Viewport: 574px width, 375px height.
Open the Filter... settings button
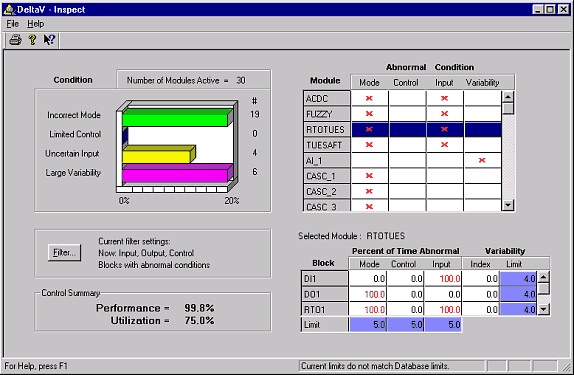point(64,252)
